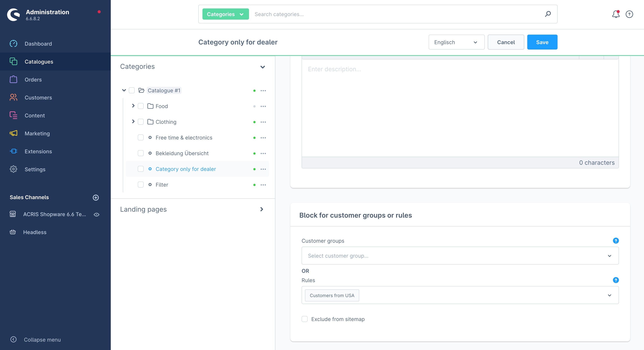644x350 pixels.
Task: Click the ACRIS Shopware storefront icon
Action: coord(13,214)
